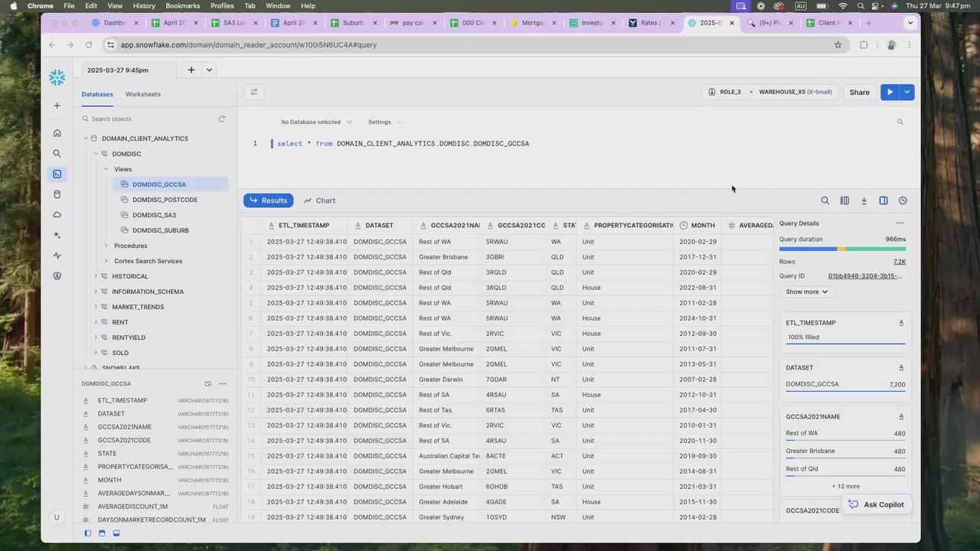Collapse the DOMDISC schema
This screenshot has width=980, height=551.
tap(96, 154)
